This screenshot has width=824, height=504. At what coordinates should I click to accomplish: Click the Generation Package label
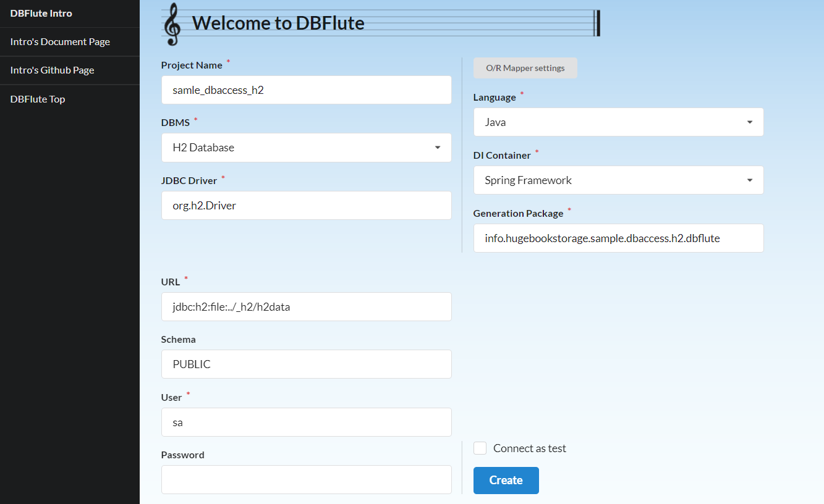click(x=519, y=214)
